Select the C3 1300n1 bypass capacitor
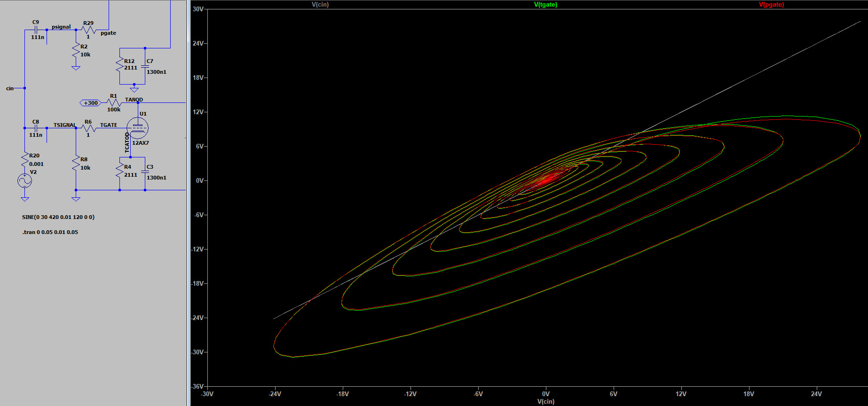Image resolution: width=868 pixels, height=406 pixels. [145, 172]
